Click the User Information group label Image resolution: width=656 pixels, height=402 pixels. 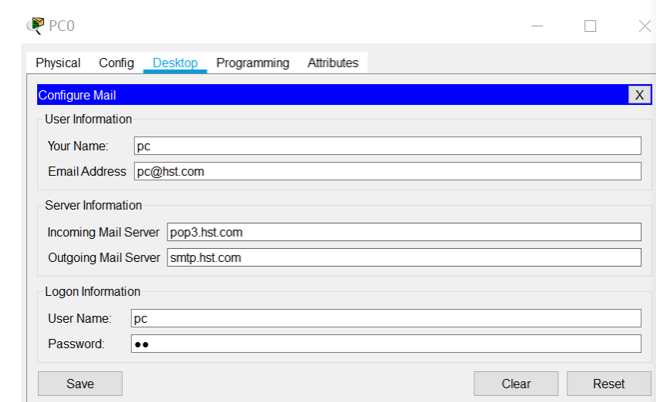pos(88,119)
